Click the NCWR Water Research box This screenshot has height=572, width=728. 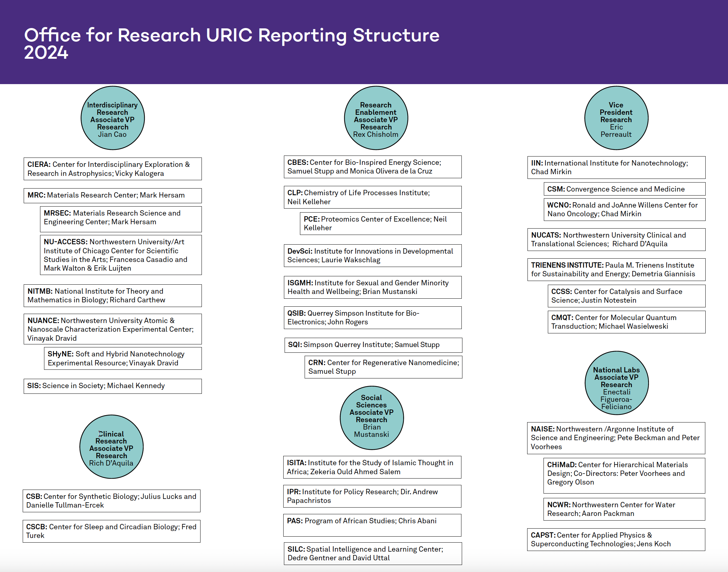tap(624, 509)
